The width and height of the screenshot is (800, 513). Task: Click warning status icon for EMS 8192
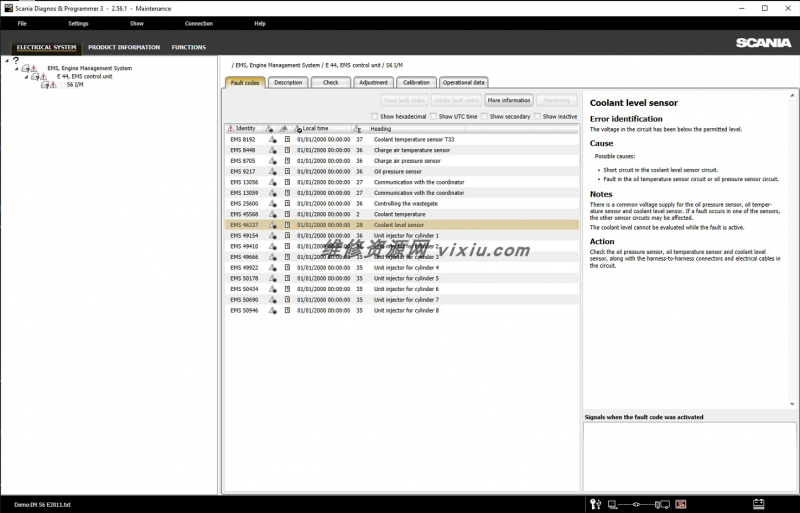[272, 139]
